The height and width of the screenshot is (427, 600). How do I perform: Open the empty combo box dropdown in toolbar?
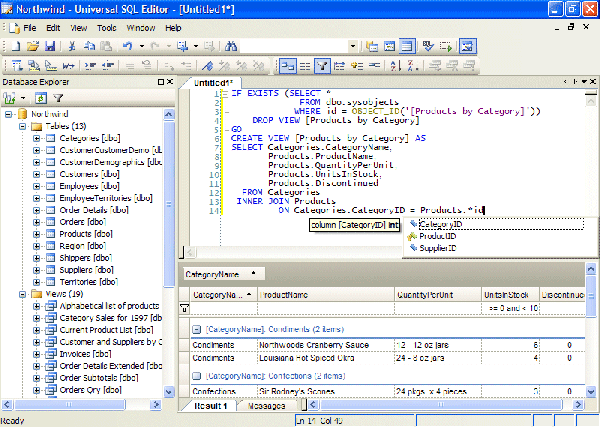[x=354, y=46]
